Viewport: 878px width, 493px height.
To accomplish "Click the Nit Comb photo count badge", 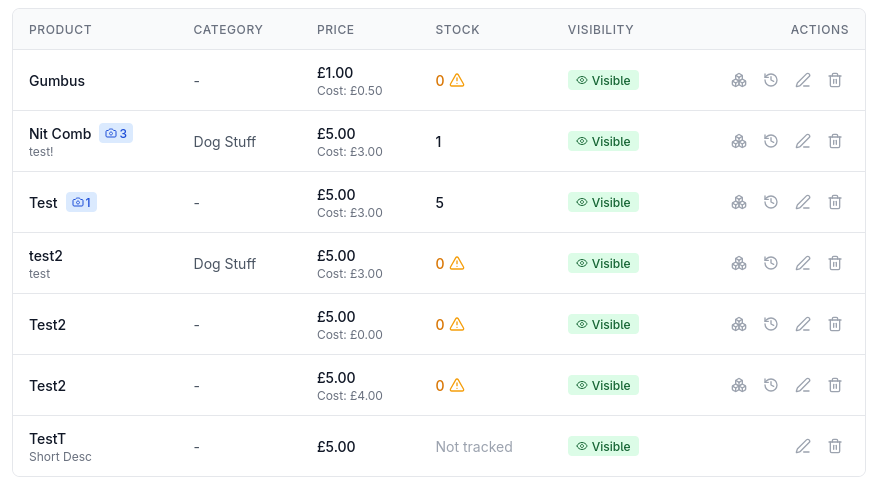I will click(x=116, y=133).
